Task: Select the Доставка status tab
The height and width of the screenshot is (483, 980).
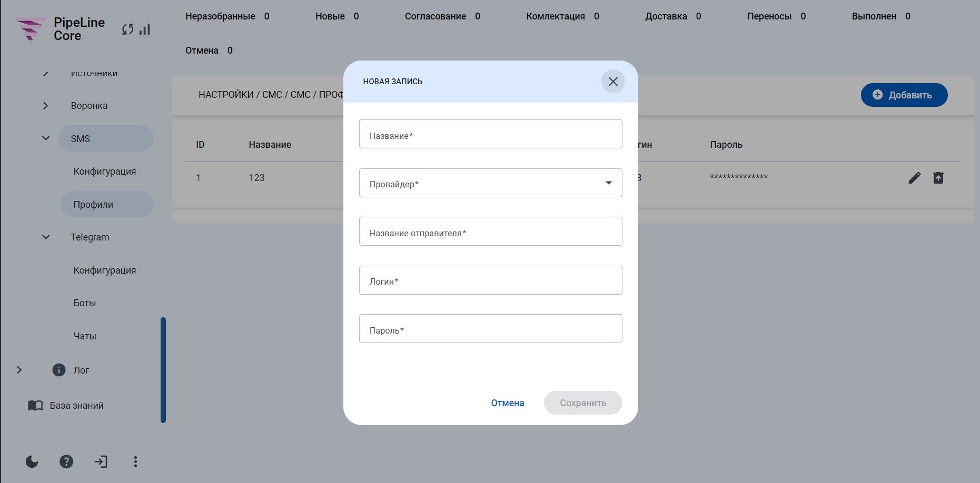Action: click(673, 16)
